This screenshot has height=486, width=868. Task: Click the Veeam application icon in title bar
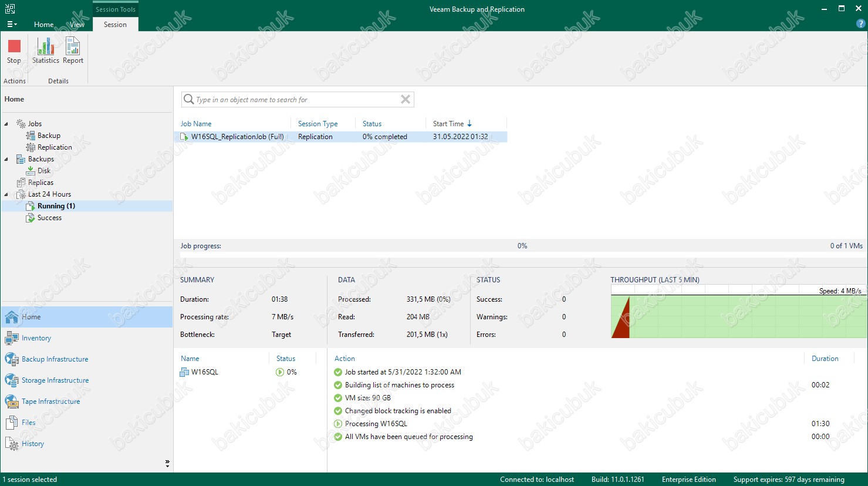(x=10, y=9)
